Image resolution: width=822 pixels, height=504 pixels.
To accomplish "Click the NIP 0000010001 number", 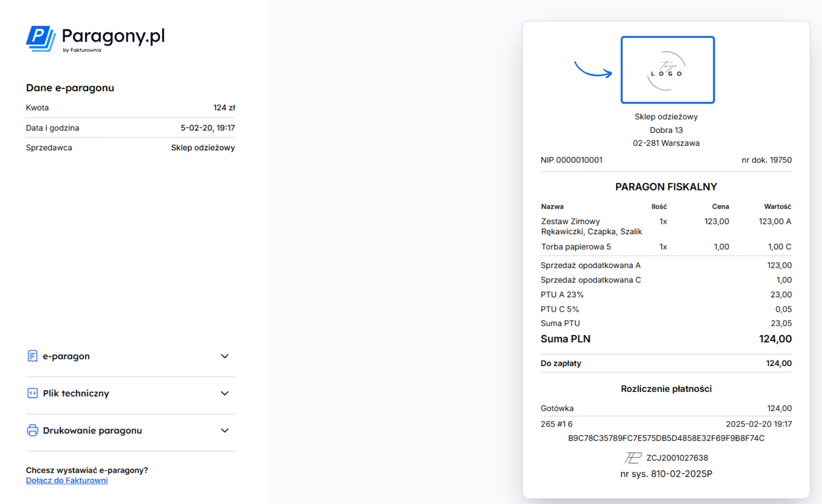I will coord(571,160).
